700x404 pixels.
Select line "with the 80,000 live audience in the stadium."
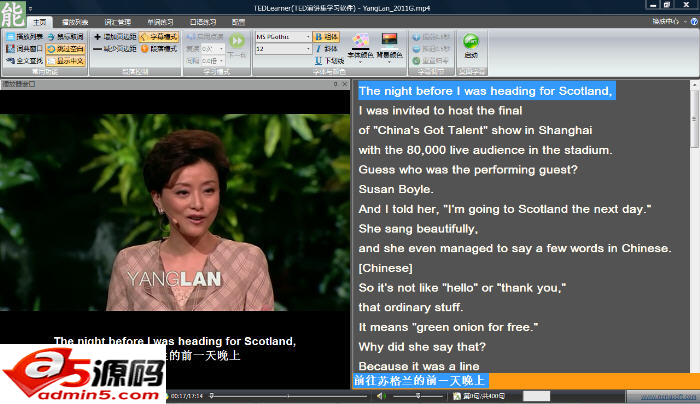pos(485,150)
